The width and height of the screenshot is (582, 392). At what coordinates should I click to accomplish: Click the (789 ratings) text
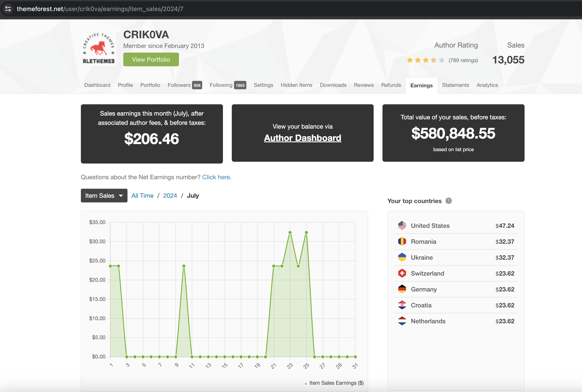(x=463, y=60)
